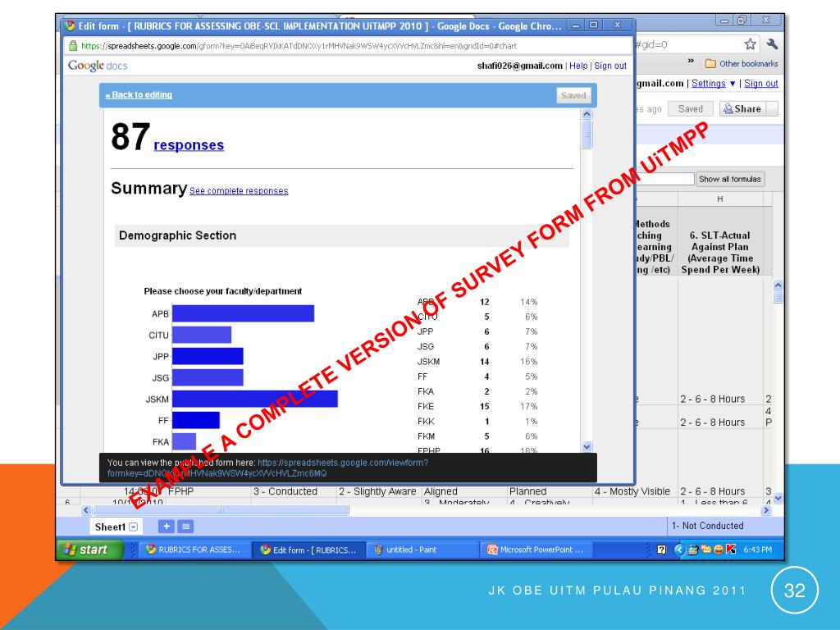Screen dimensions: 840x630
Task: Click the JSKM percentage 16%
Action: 529,362
